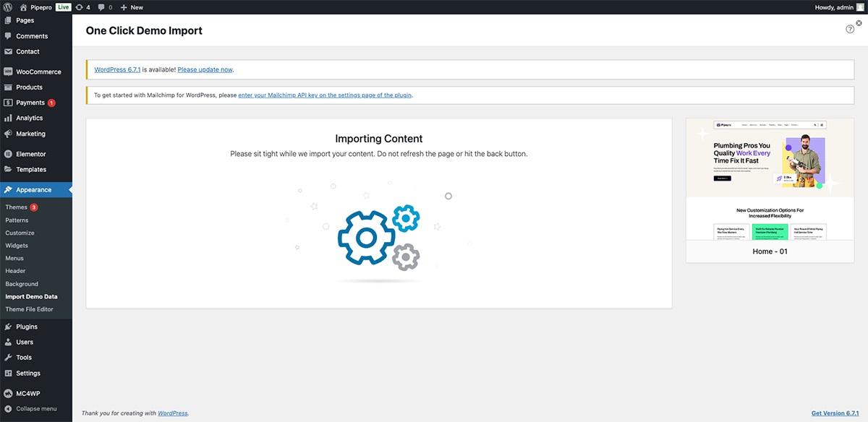Open the Pipepro site home icon
868x422 pixels.
(23, 7)
